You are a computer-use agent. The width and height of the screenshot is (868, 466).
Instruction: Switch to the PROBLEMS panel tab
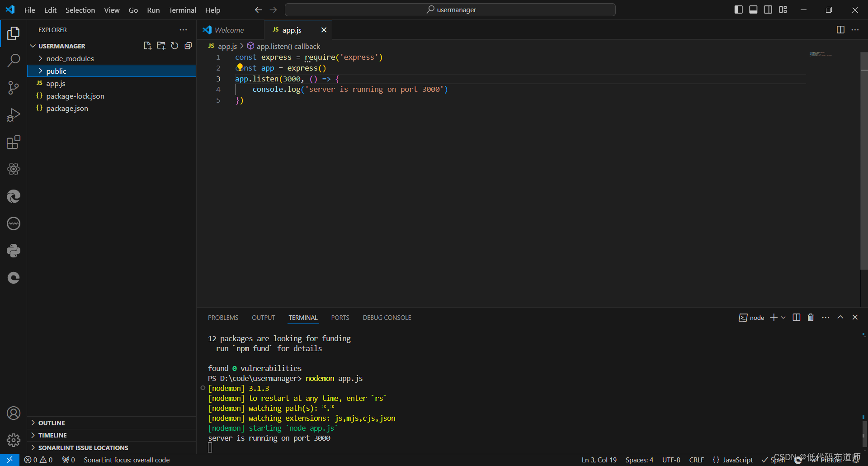pos(223,318)
